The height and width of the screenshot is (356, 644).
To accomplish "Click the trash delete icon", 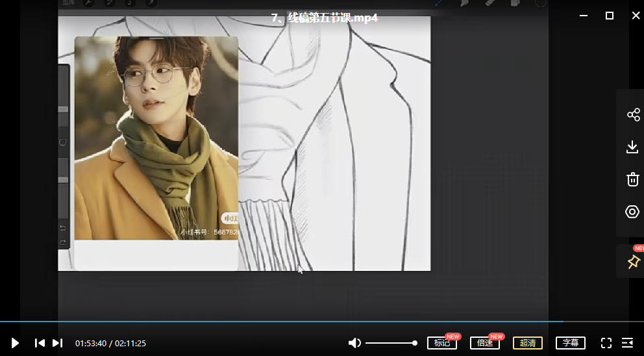I will click(633, 179).
